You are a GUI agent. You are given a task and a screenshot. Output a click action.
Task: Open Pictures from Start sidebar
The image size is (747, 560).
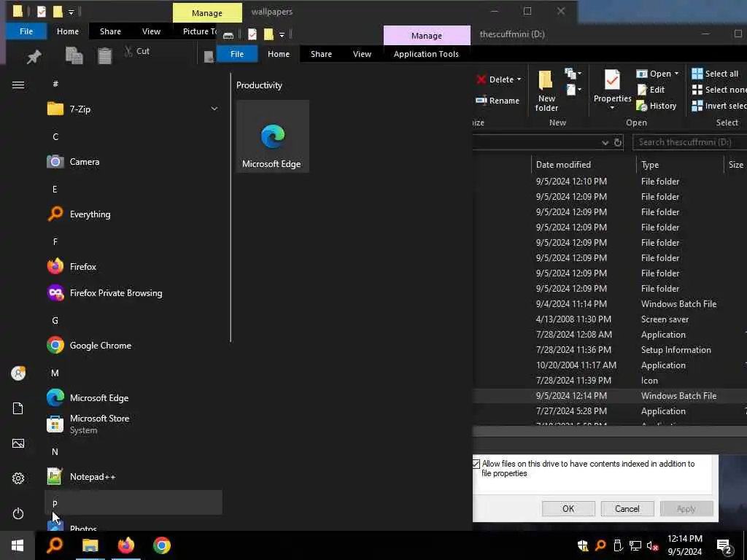click(x=18, y=443)
